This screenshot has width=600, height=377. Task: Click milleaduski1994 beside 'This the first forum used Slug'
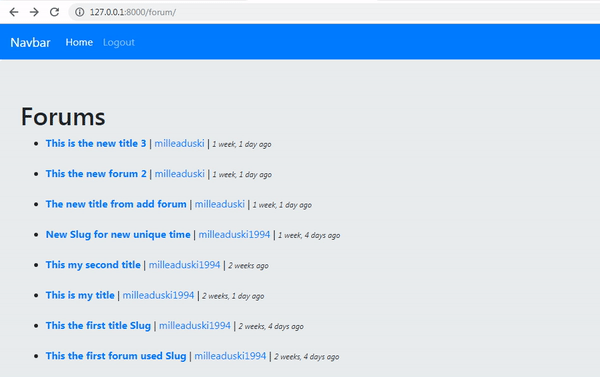pos(230,356)
